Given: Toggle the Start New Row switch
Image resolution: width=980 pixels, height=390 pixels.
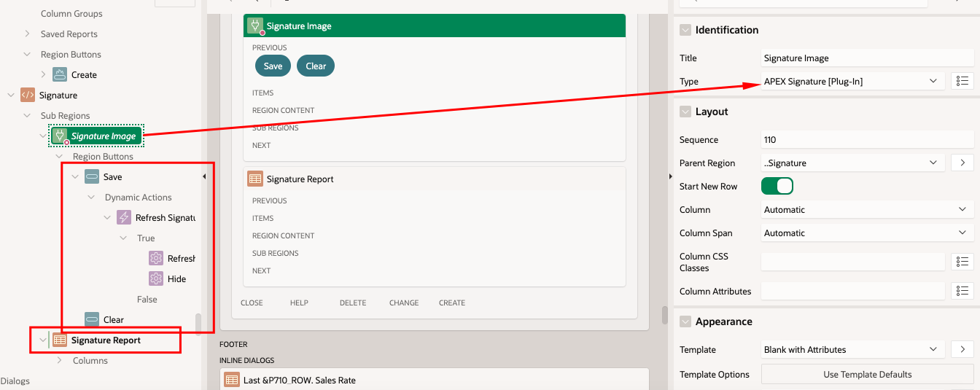Looking at the screenshot, I should point(777,186).
